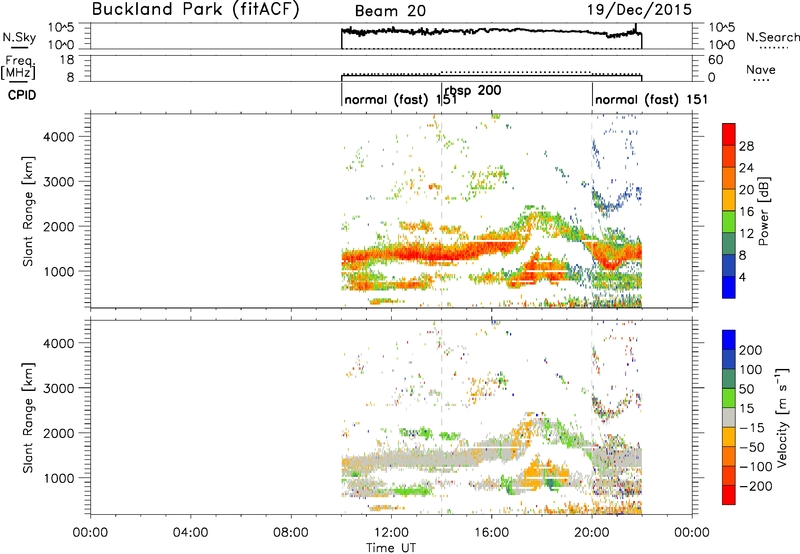Click the "20:00" time tick label
800x554 pixels.
(x=592, y=533)
